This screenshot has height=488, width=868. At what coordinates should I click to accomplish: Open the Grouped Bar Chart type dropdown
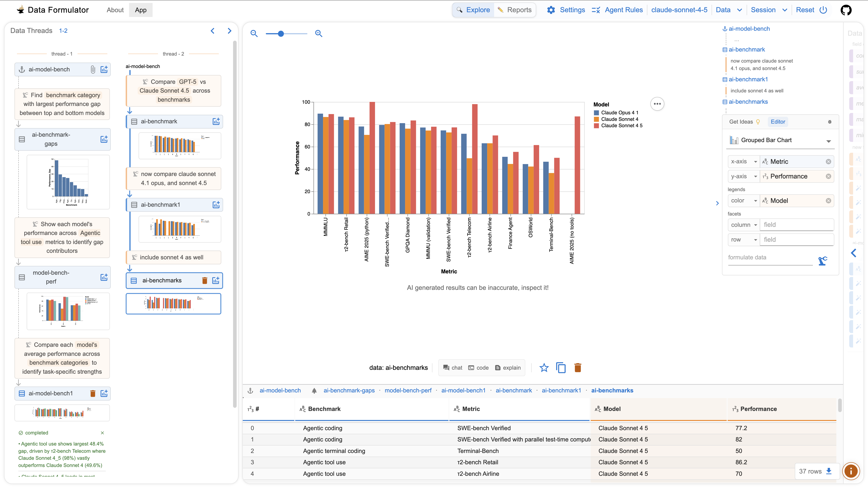[x=829, y=141]
